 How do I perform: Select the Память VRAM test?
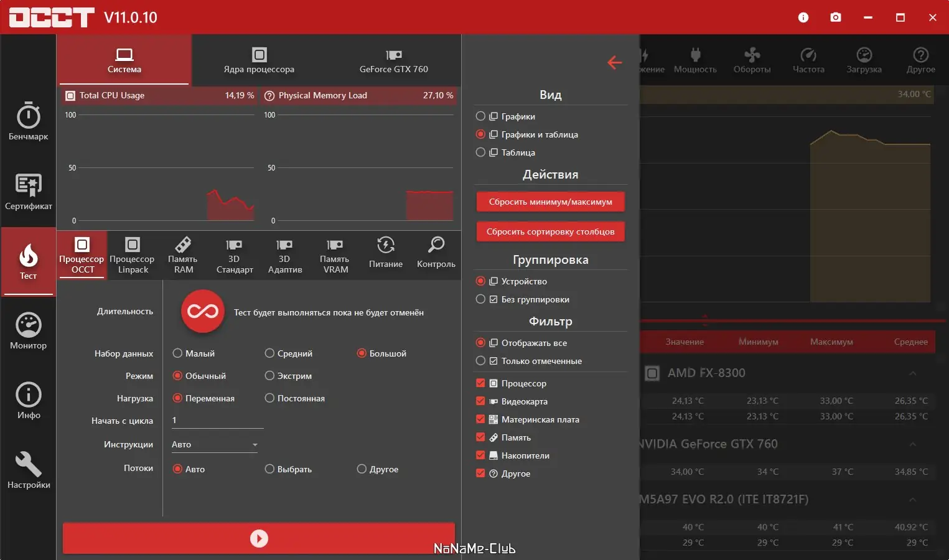(x=335, y=256)
